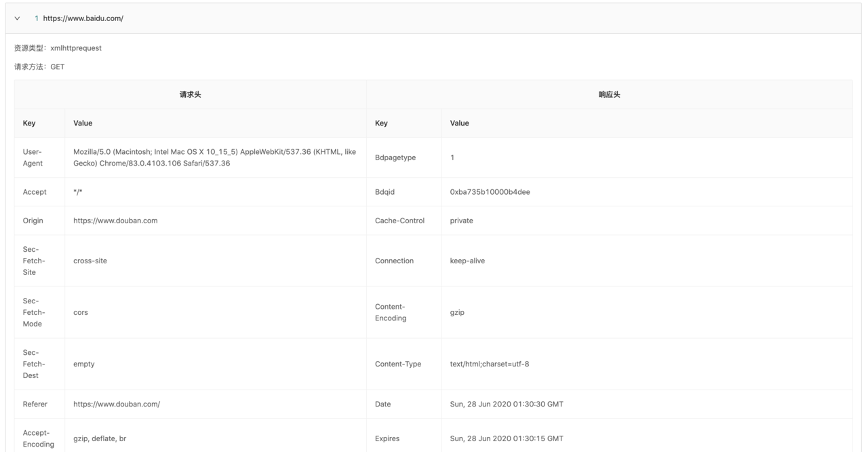Collapse the https://www.baidu.com/ request row
The height and width of the screenshot is (452, 868).
coord(17,18)
